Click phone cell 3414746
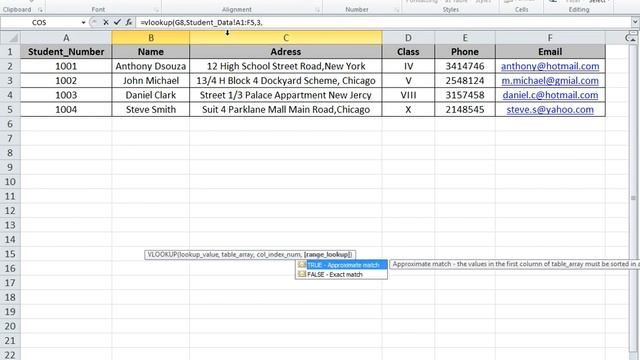The height and width of the screenshot is (360, 640). pyautogui.click(x=465, y=66)
